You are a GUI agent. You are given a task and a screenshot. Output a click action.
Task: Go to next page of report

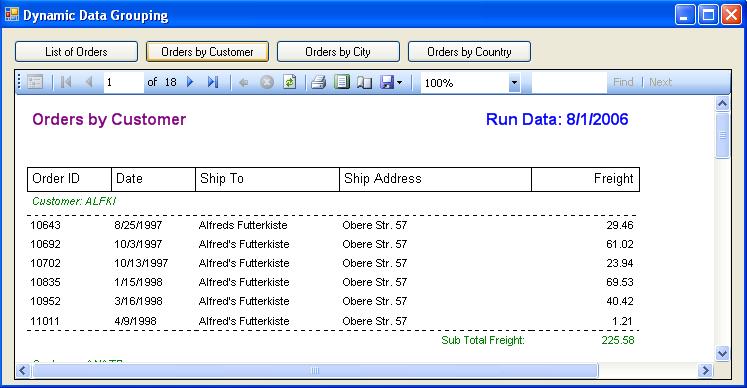[190, 82]
